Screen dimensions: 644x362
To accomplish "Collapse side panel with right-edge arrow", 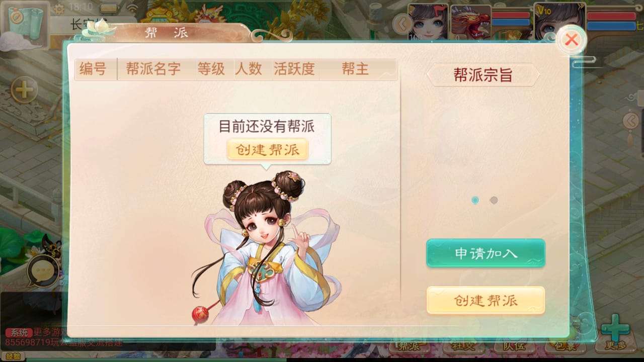I will (631, 121).
